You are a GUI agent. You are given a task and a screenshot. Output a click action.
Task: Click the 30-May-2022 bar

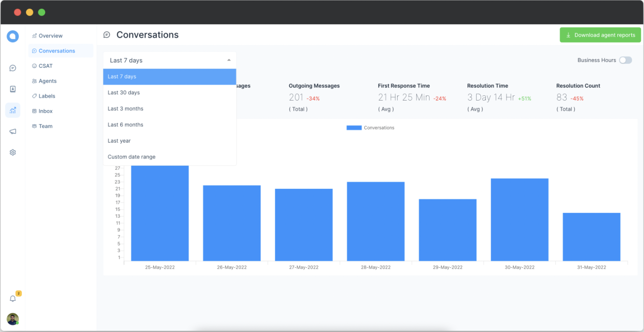[x=520, y=220]
